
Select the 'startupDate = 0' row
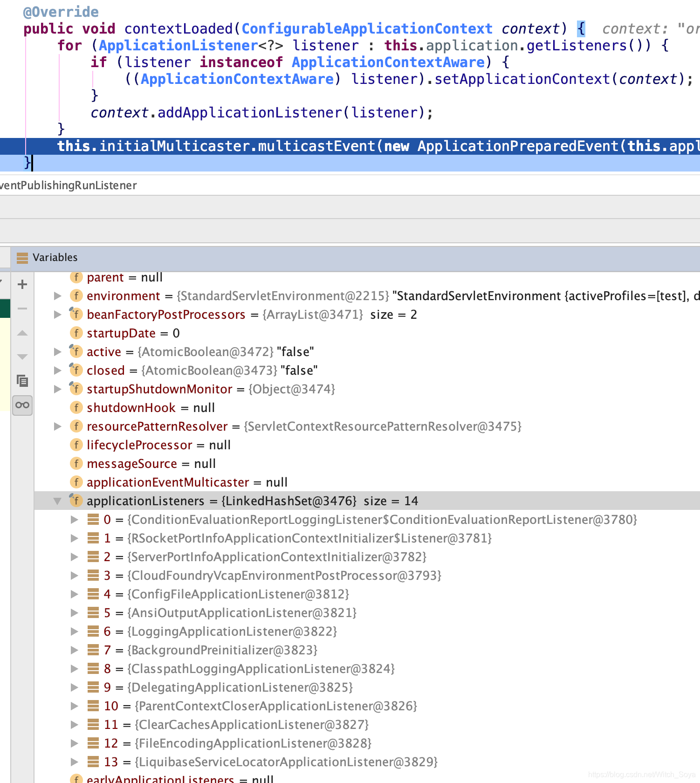coord(367,333)
